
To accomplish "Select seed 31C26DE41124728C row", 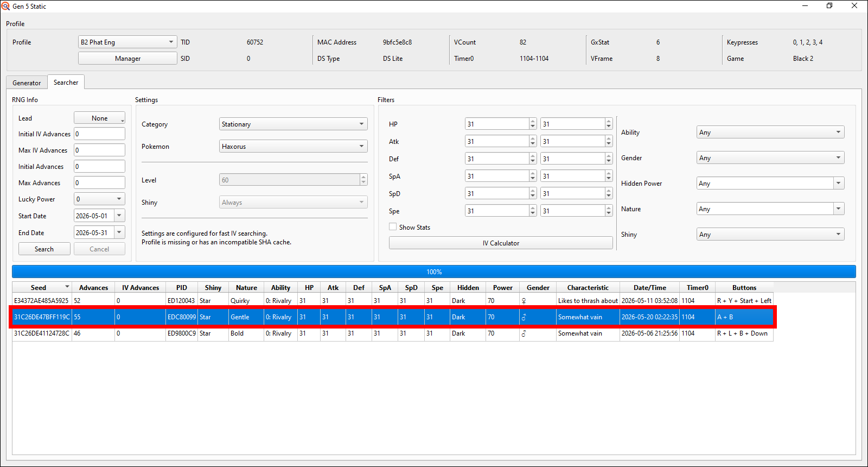I will tap(393, 333).
